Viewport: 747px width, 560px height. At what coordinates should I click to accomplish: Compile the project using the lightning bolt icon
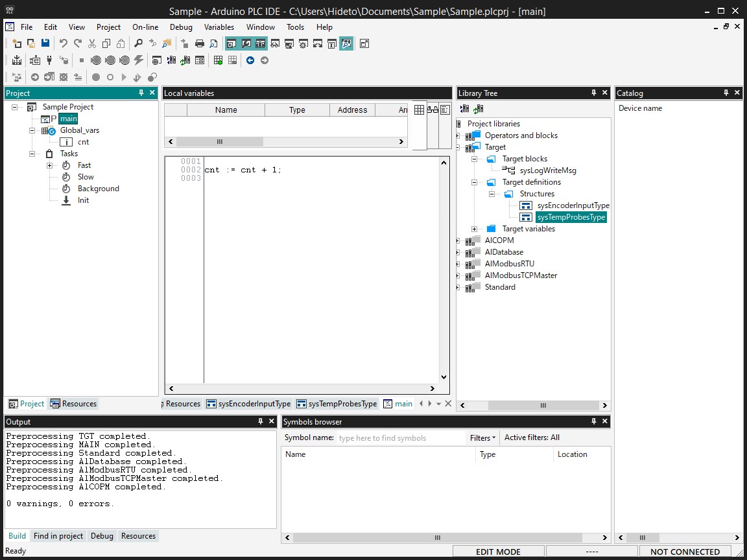(x=137, y=60)
